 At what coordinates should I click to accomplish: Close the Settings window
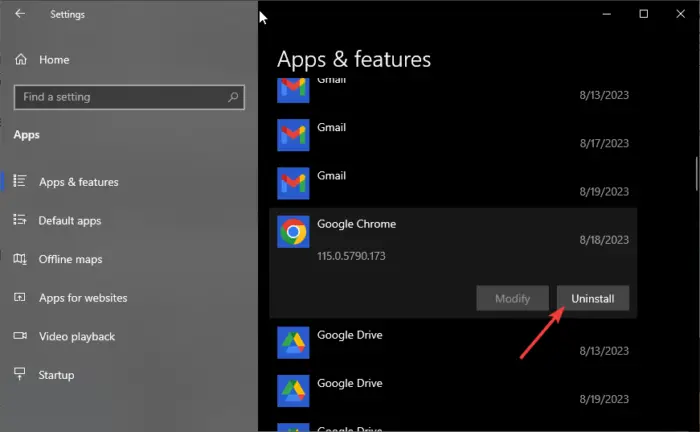tap(680, 14)
